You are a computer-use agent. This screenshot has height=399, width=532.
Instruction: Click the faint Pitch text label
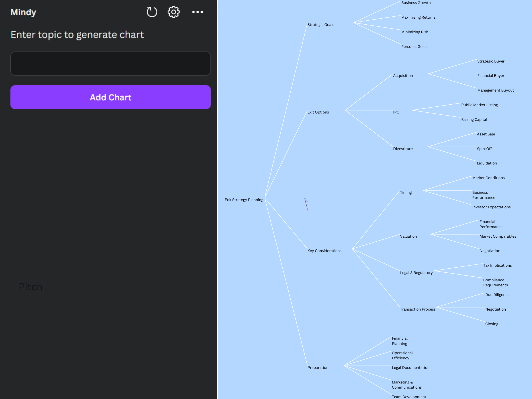(31, 287)
